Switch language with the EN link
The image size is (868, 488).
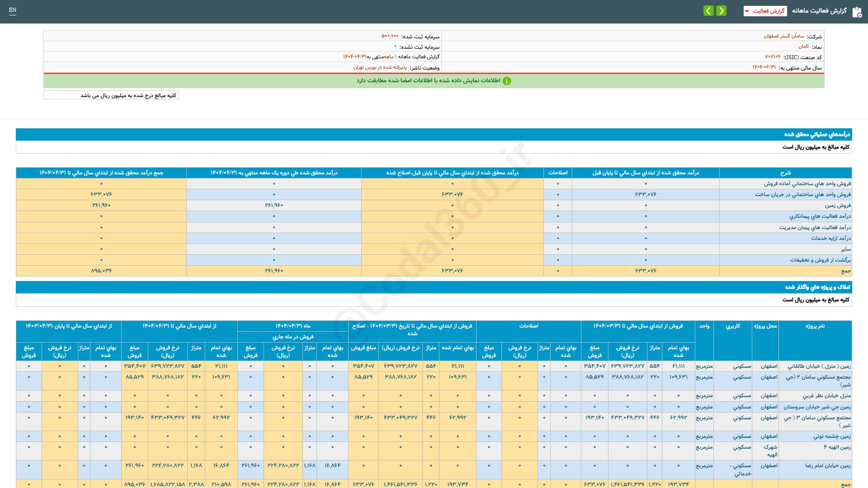13,10
